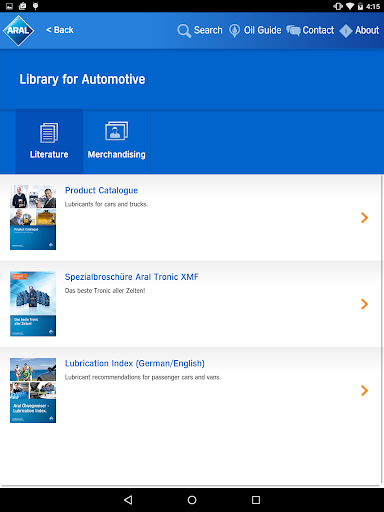Select the Merchandising pictures icon
Image resolution: width=384 pixels, height=512 pixels.
[116, 131]
